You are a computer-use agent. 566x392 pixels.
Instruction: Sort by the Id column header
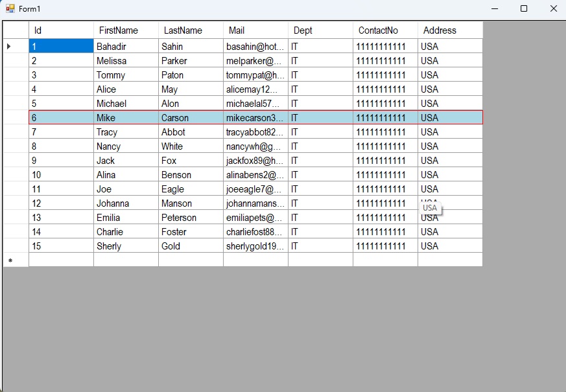[61, 30]
